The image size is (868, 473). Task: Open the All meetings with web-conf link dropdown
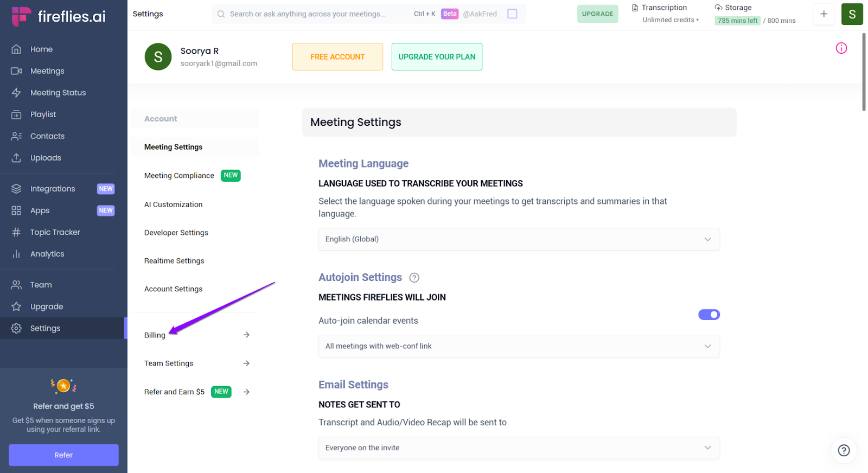coord(519,346)
